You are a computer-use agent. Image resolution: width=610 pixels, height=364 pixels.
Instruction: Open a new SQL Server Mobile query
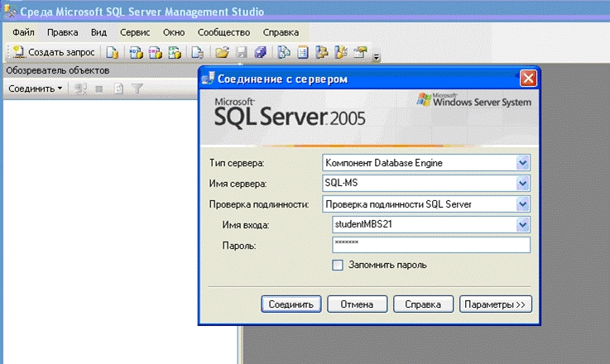pos(198,52)
